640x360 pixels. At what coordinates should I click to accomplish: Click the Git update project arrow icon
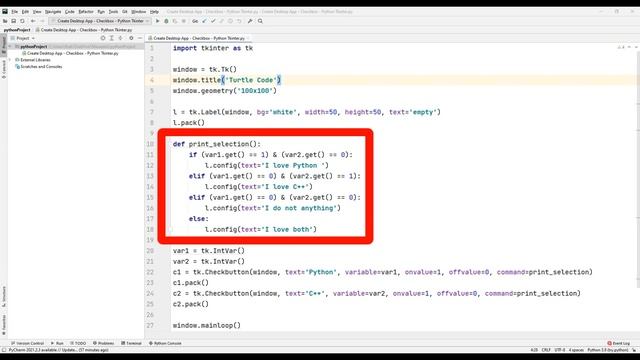[x=204, y=21]
